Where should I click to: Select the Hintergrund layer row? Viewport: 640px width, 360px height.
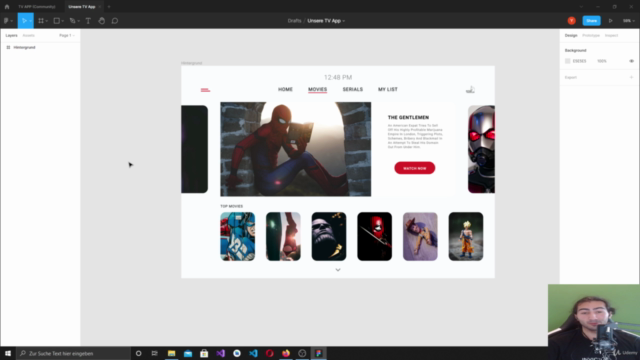[x=40, y=47]
